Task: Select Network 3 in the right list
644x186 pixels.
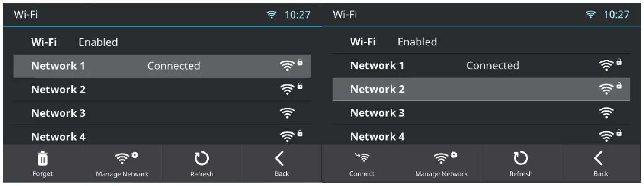Action: tap(481, 113)
